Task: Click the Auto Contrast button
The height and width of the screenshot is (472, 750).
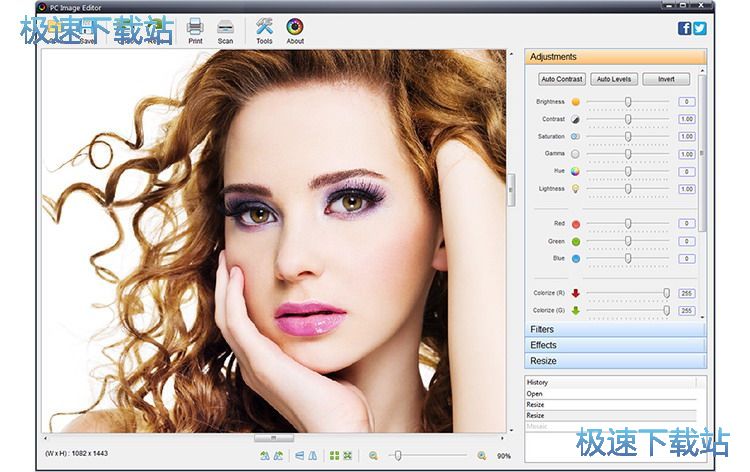Action: [x=561, y=79]
